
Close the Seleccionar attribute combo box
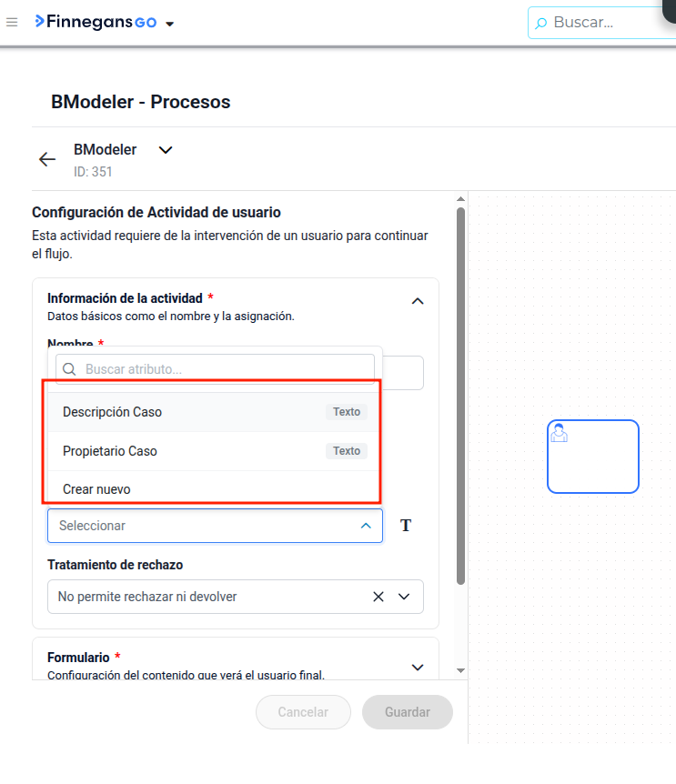366,526
